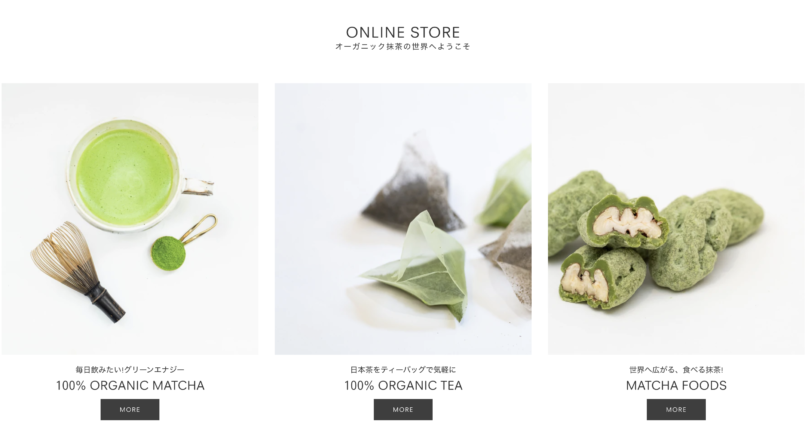
Task: Click the bamboo whisk in the matcha photo
Action: click(x=77, y=270)
